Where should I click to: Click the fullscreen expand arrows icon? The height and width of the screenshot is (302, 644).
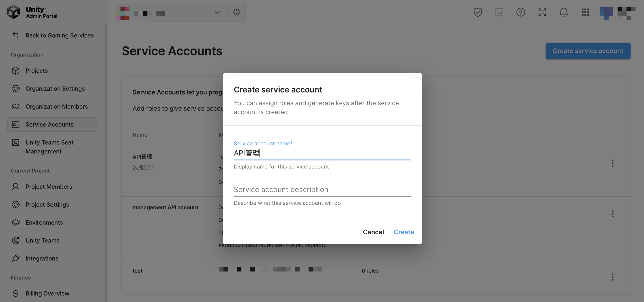pyautogui.click(x=542, y=12)
